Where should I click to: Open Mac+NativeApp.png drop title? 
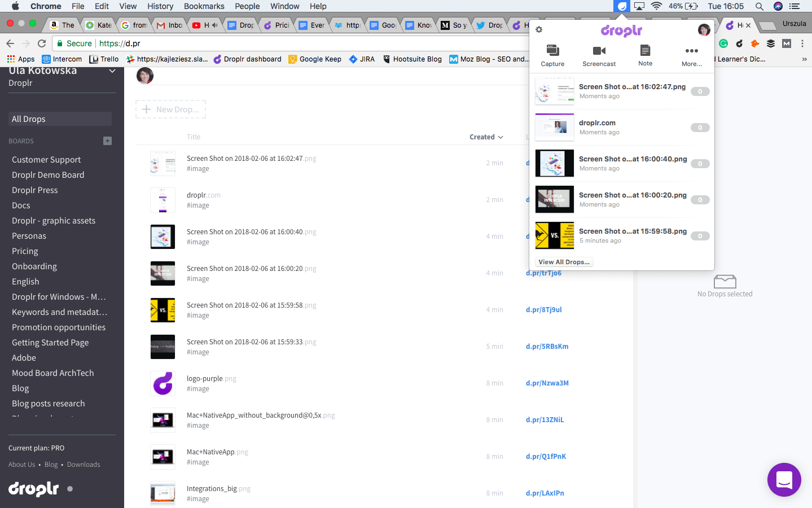(x=217, y=452)
